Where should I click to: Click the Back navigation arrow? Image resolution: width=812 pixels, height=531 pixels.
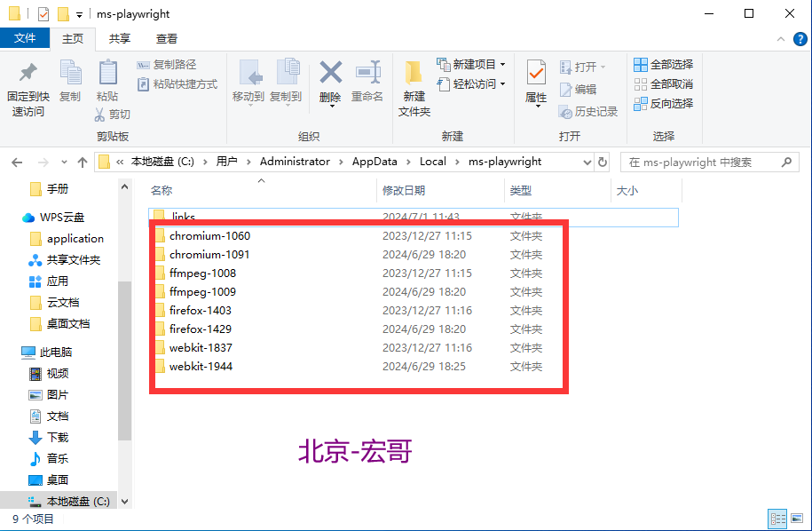[17, 162]
